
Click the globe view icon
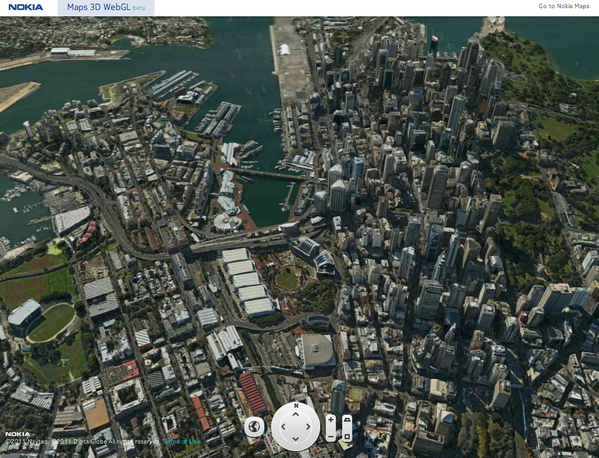pos(254,426)
